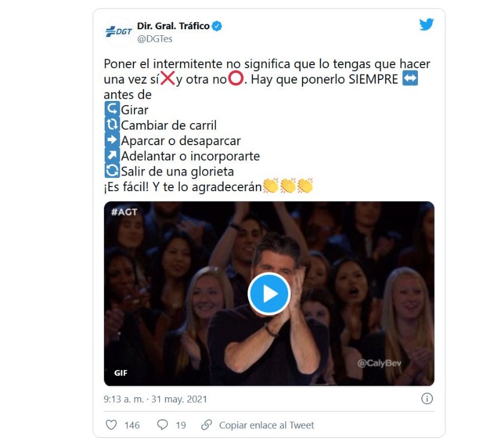Screen dimensions: 501x448
Task: Click the 146 likes count
Action: (x=132, y=425)
